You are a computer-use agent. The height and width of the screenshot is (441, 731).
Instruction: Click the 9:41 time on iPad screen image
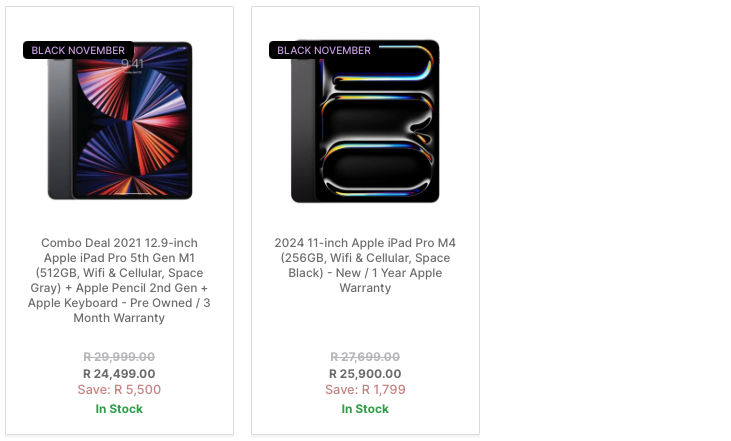[132, 63]
